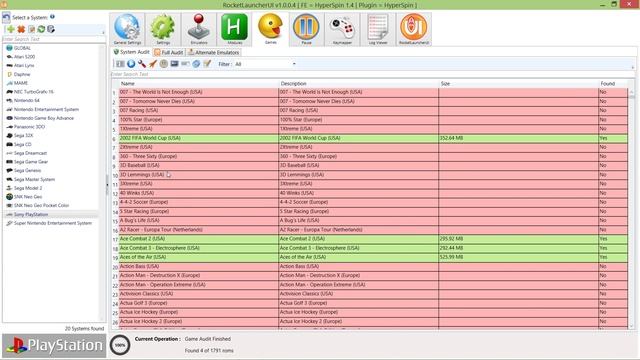The width and height of the screenshot is (640, 360).
Task: Select Activision Classics (USA) name cell
Action: 199,294
